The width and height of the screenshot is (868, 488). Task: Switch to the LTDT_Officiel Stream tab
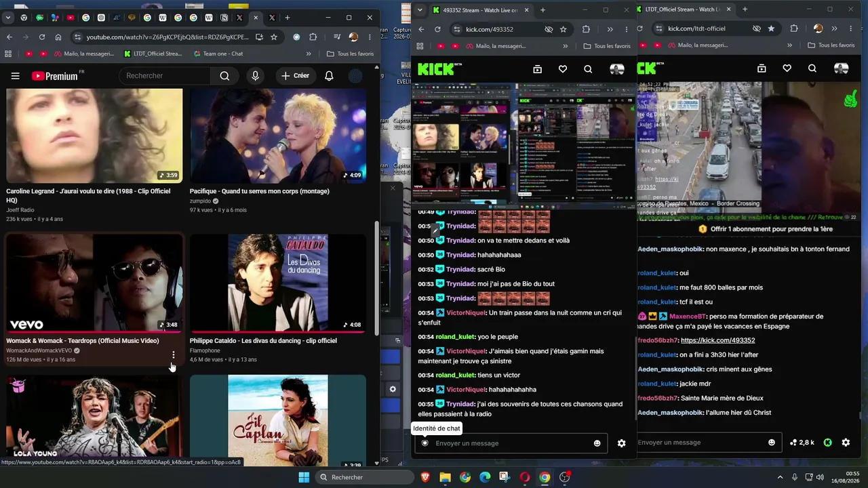(686, 9)
